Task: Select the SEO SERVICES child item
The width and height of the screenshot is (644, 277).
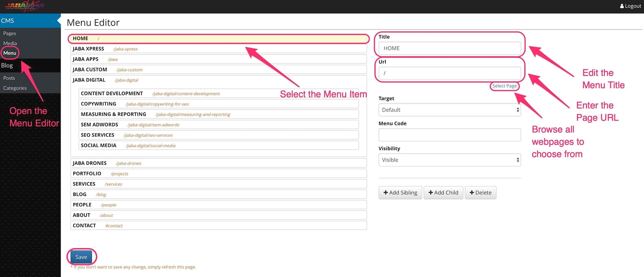Action: coord(219,135)
